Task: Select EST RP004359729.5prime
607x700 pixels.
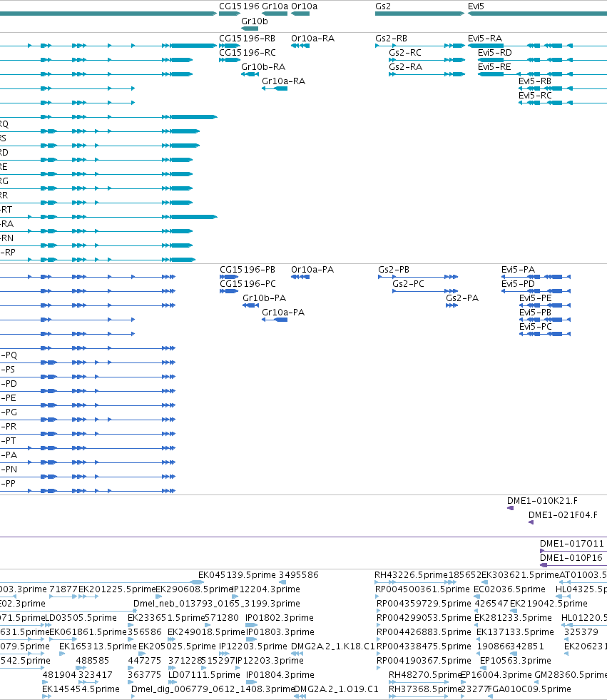Action: 424,604
